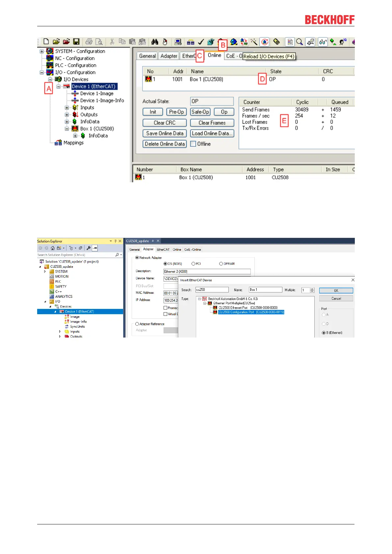Click the New document toolbar icon

46,41
